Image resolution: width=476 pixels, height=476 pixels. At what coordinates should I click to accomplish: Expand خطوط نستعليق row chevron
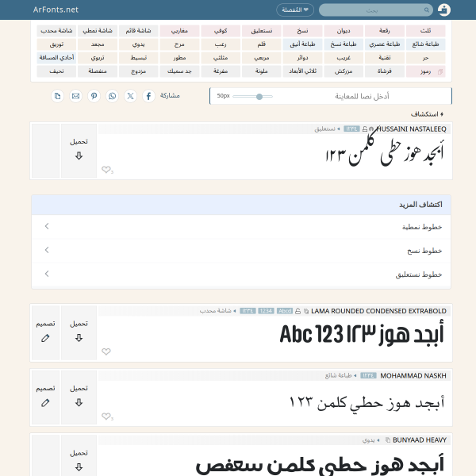47,274
